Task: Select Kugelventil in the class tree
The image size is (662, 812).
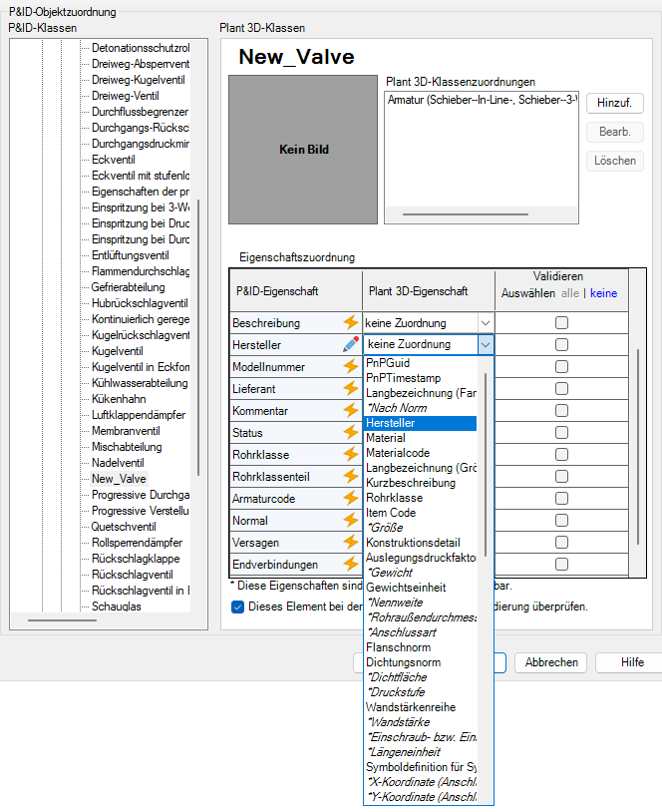Action: click(x=118, y=351)
